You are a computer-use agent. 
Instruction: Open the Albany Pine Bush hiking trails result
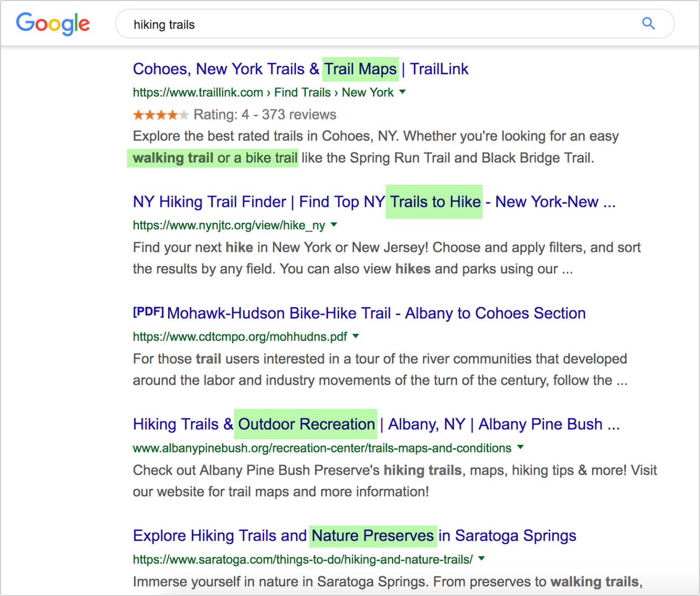[376, 424]
